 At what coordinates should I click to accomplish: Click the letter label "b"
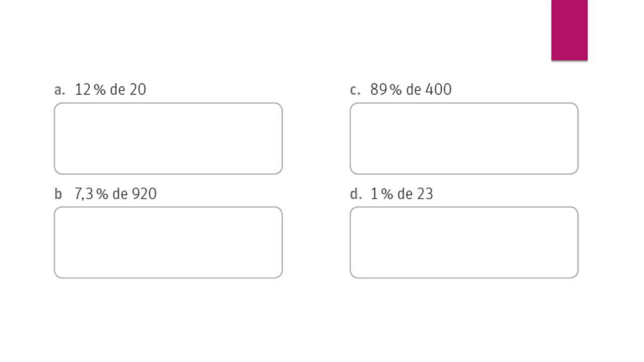(x=58, y=194)
